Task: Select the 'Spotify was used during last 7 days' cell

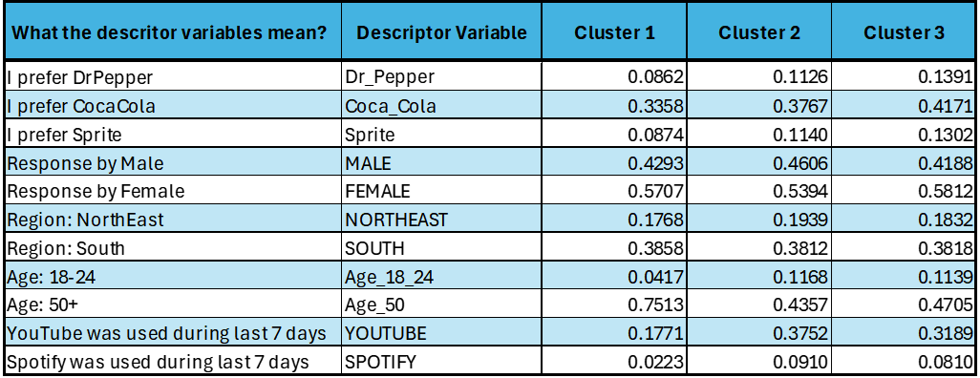Action: tap(173, 361)
